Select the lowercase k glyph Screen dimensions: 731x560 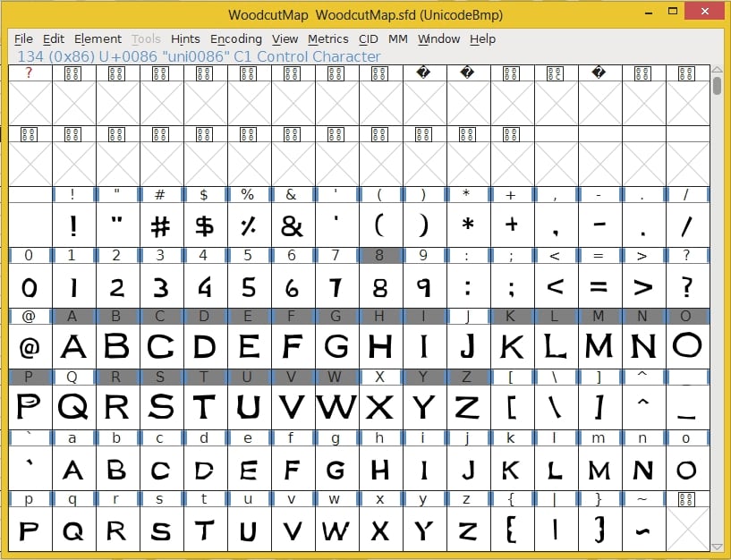[513, 468]
